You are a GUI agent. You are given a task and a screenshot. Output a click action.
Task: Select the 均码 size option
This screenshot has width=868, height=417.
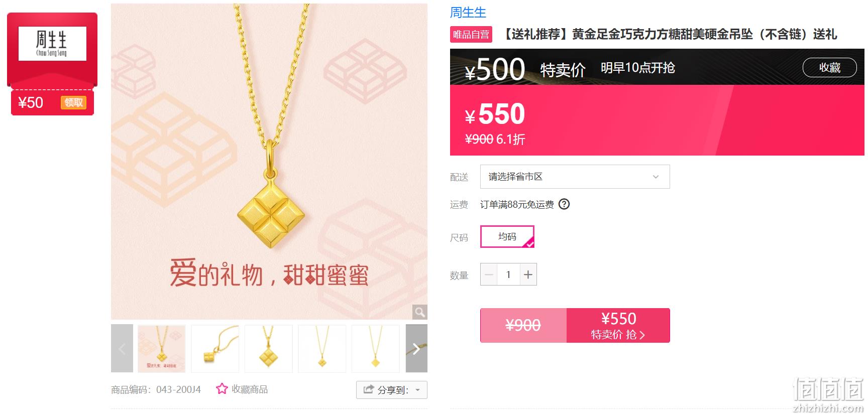click(507, 236)
